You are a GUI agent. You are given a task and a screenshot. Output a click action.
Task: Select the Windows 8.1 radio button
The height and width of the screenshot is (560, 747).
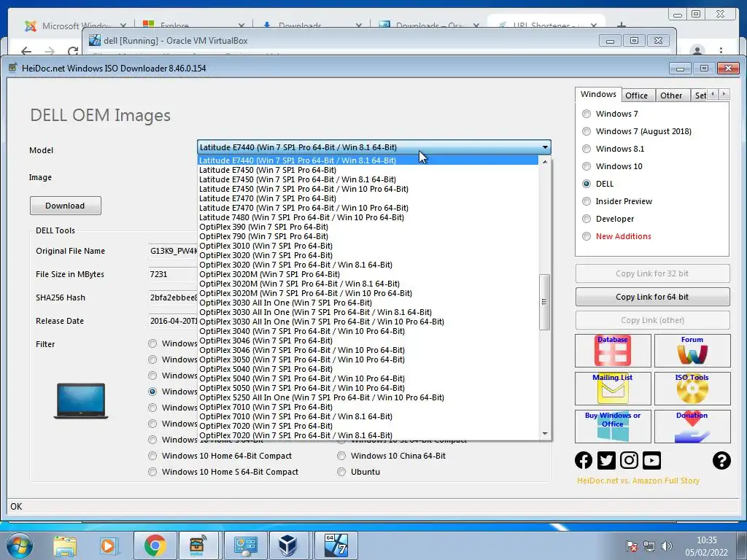click(x=587, y=149)
